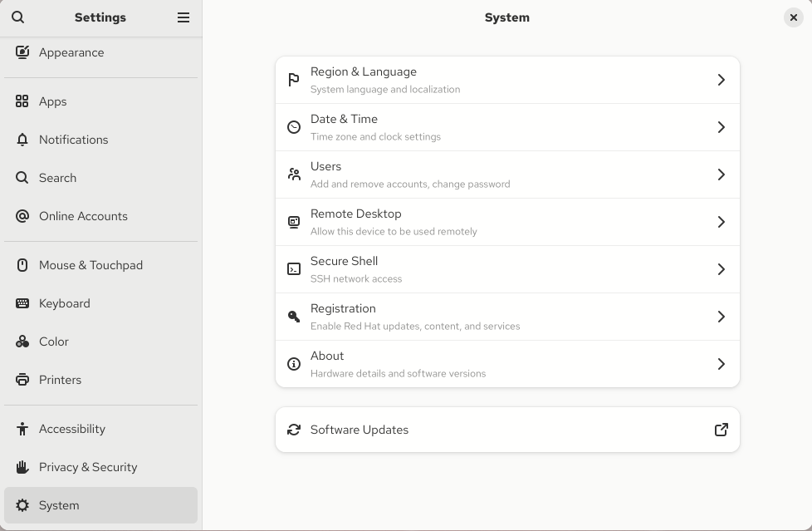Click the search magnifier icon in Settings header
Viewport: 812px width, 531px height.
(18, 17)
